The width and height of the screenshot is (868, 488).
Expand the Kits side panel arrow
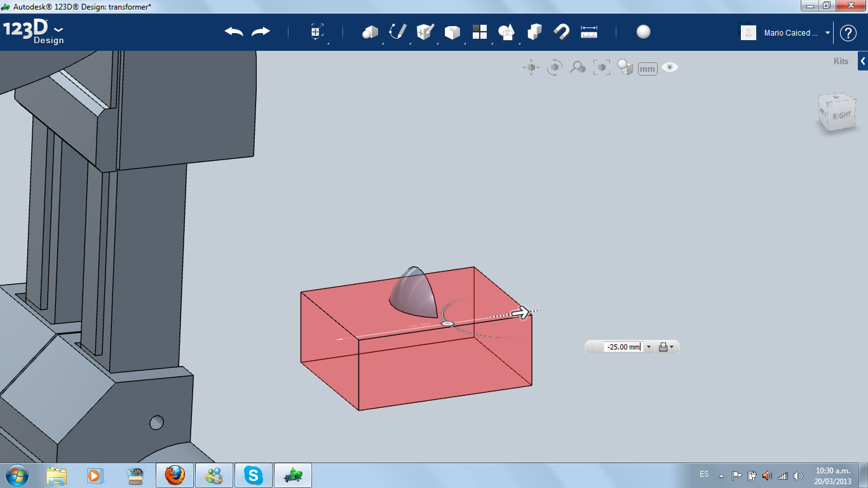[x=863, y=61]
